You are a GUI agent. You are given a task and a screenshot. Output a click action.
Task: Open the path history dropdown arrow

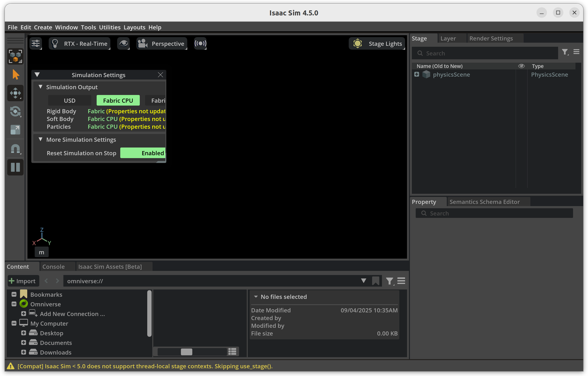[364, 281]
